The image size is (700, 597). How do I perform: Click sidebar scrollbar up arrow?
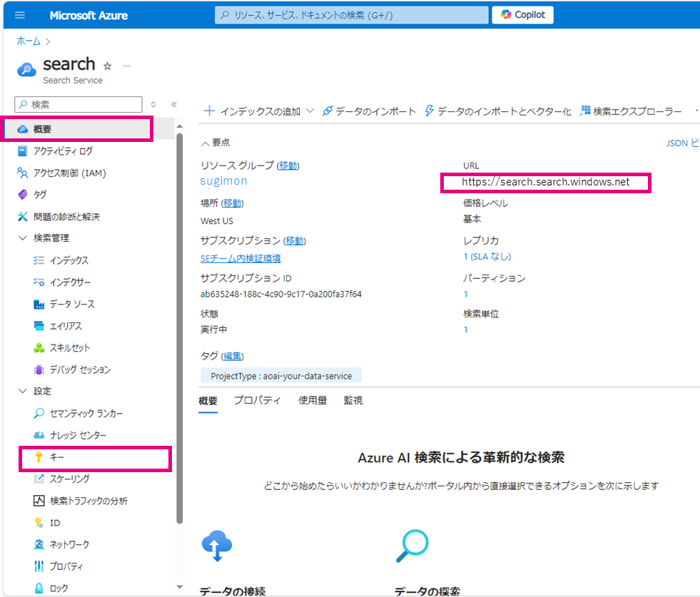tap(180, 126)
